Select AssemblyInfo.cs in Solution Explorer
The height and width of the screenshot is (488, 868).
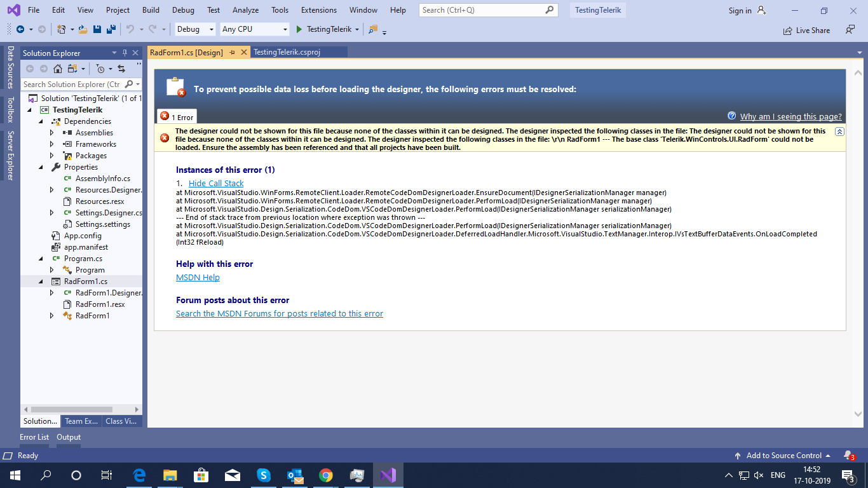103,179
